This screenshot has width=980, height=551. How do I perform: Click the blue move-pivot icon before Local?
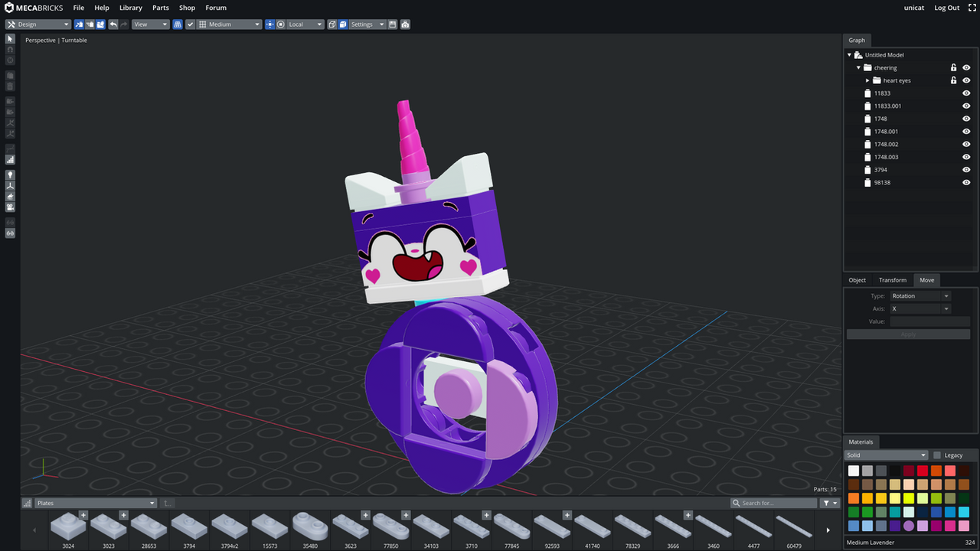pos(269,24)
